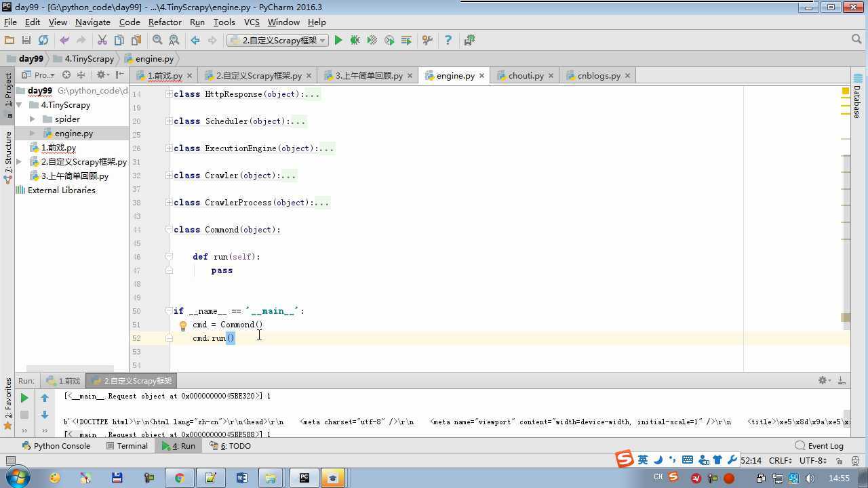Open the VCS menu
The image size is (868, 488).
pos(252,22)
